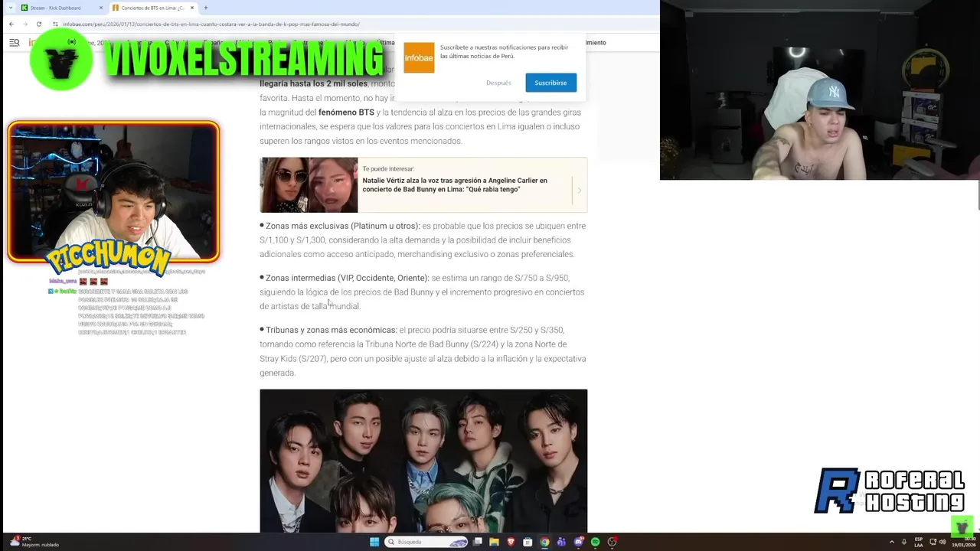This screenshot has width=980, height=551.
Task: Open the weather widget showing 21°C
Action: point(34,542)
